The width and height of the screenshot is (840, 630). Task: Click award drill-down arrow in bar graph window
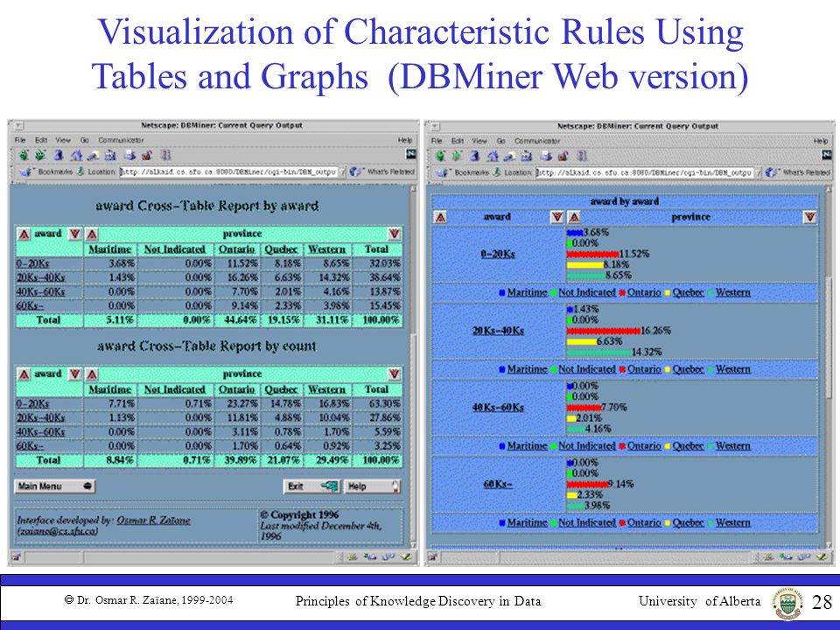click(557, 217)
